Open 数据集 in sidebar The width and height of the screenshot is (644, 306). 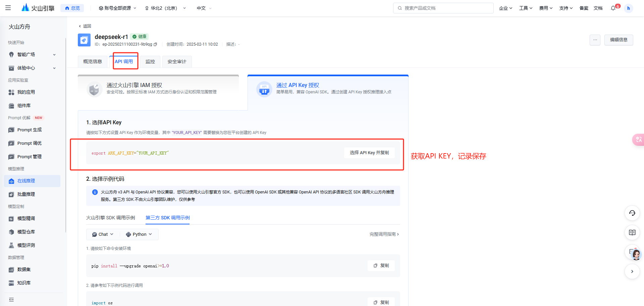pos(32,269)
